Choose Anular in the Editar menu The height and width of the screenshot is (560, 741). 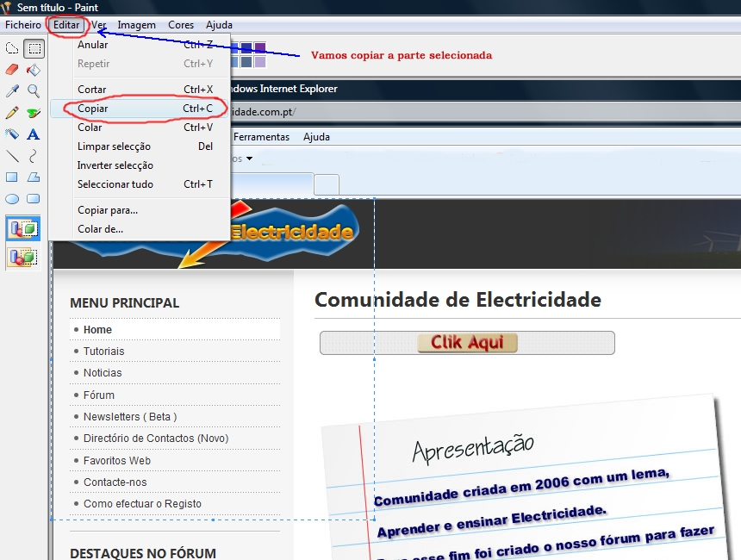[x=140, y=45]
